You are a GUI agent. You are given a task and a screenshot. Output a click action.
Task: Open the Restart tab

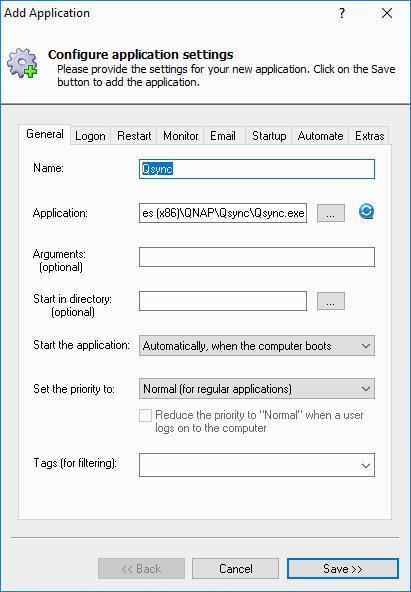(134, 136)
